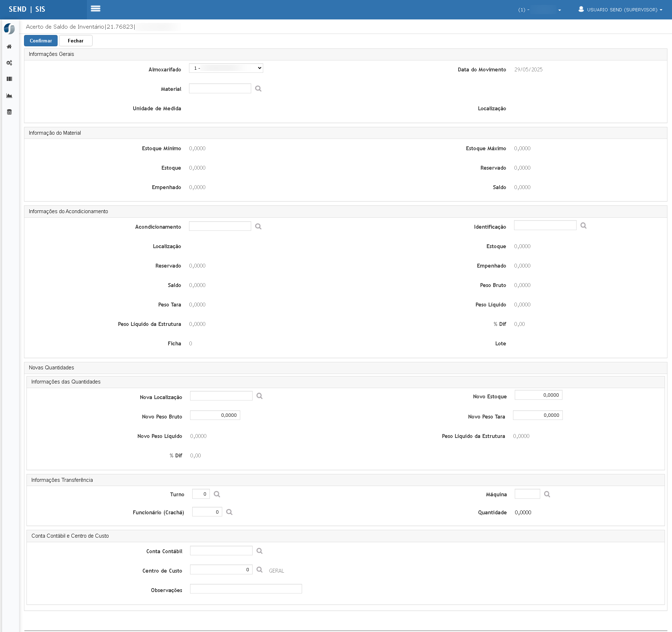672x632 pixels.
Task: Click the Data do Movimento label
Action: pyautogui.click(x=482, y=70)
